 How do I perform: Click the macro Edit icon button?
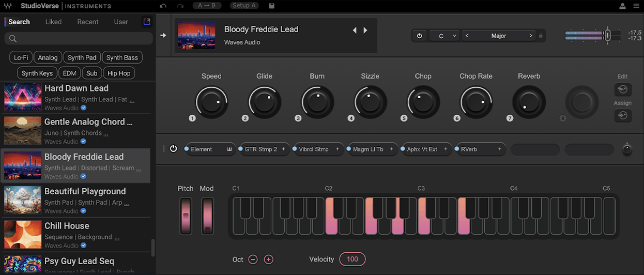coord(622,89)
